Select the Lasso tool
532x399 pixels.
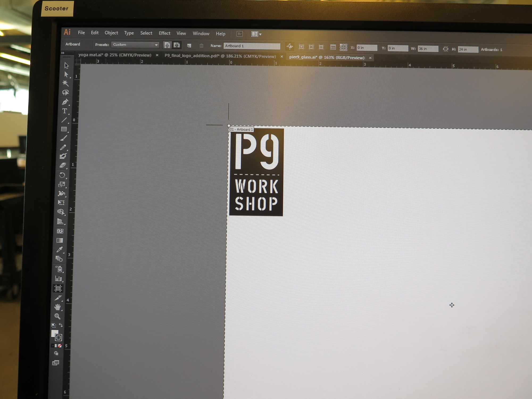65,93
